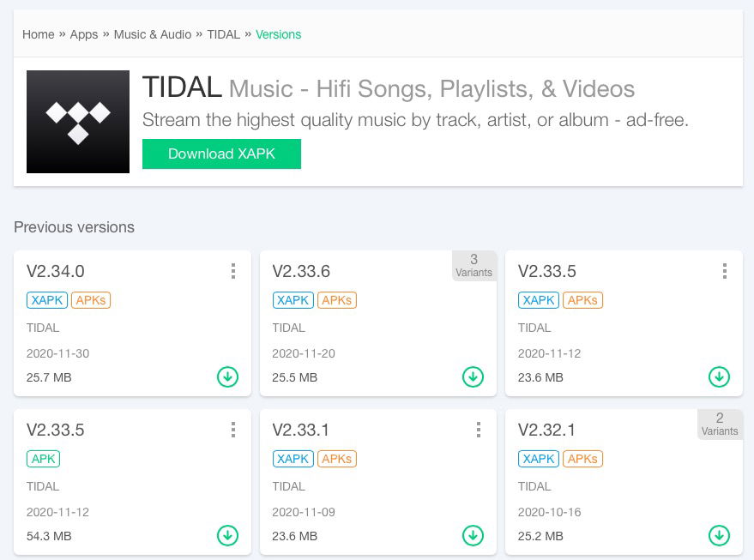This screenshot has height=560, width=754.
Task: Click the V2.33.1 version title
Action: [x=300, y=430]
